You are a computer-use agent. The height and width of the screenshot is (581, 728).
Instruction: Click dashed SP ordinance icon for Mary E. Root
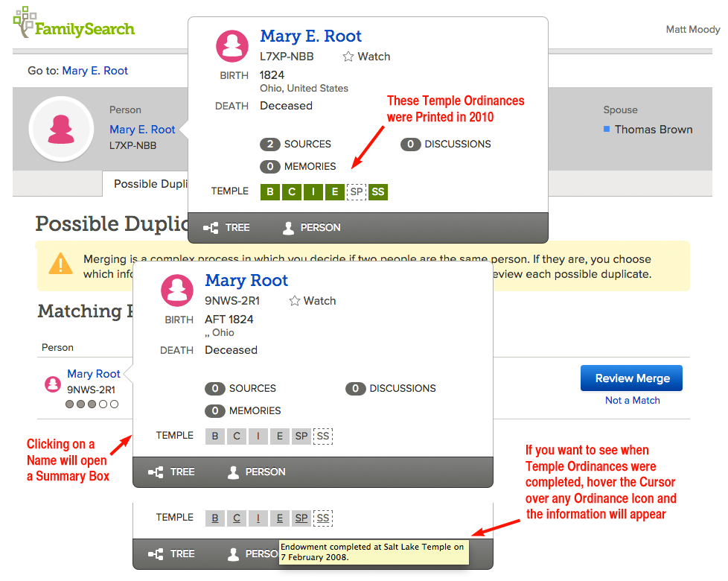356,192
